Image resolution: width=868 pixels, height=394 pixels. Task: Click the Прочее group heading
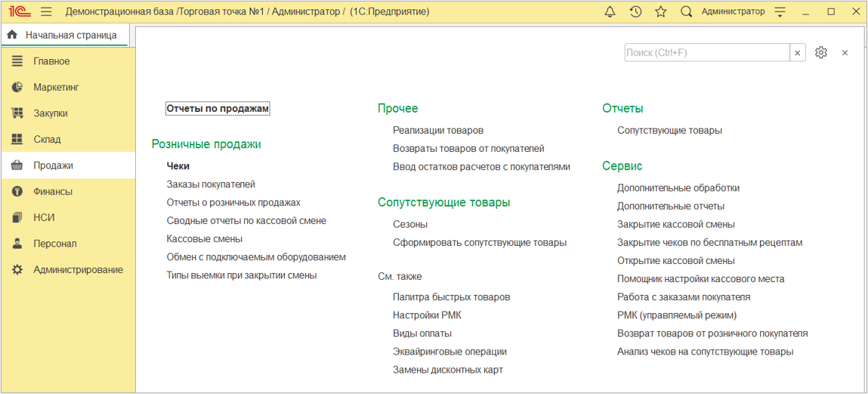click(x=397, y=109)
